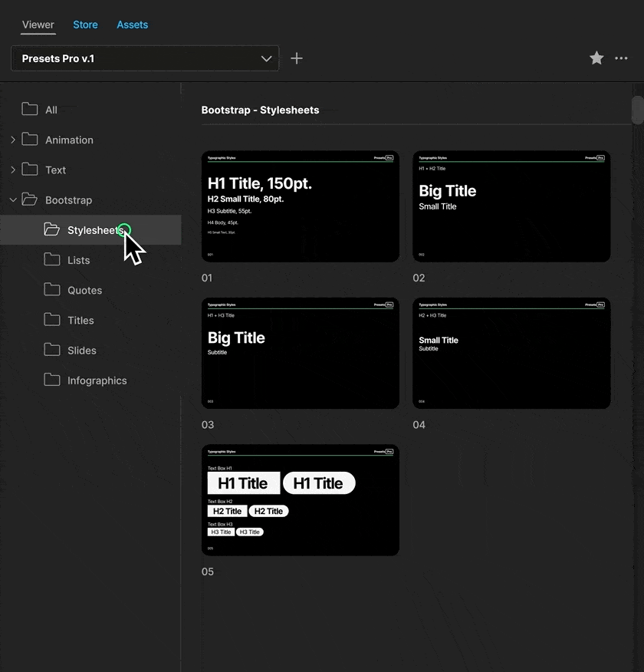Switch to the Assets tab
Screen dimensions: 644x672
[x=132, y=25]
